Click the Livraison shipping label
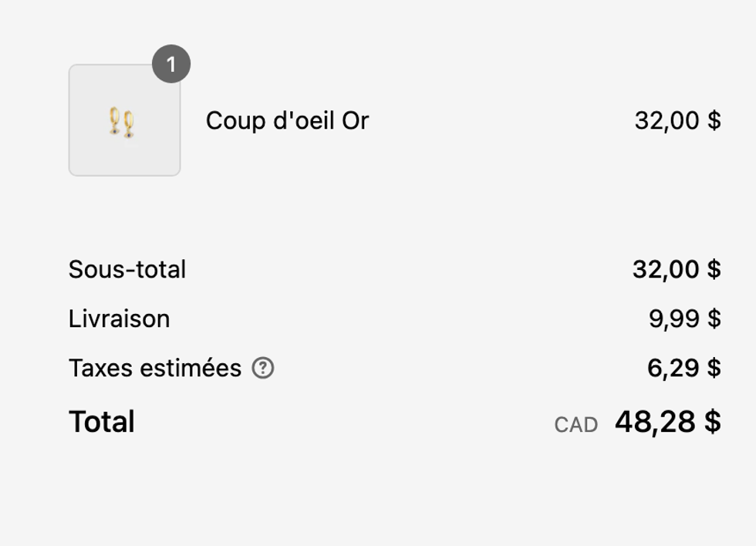This screenshot has width=756, height=546. click(x=120, y=318)
